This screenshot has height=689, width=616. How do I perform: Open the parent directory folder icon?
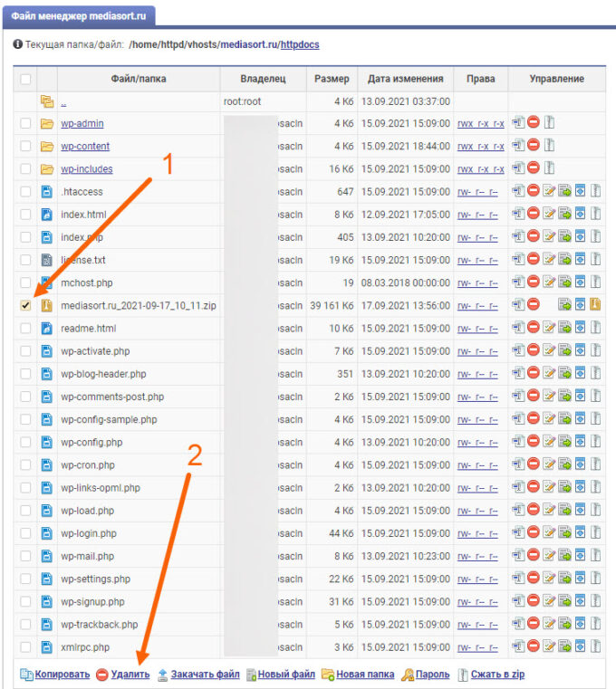click(x=47, y=101)
